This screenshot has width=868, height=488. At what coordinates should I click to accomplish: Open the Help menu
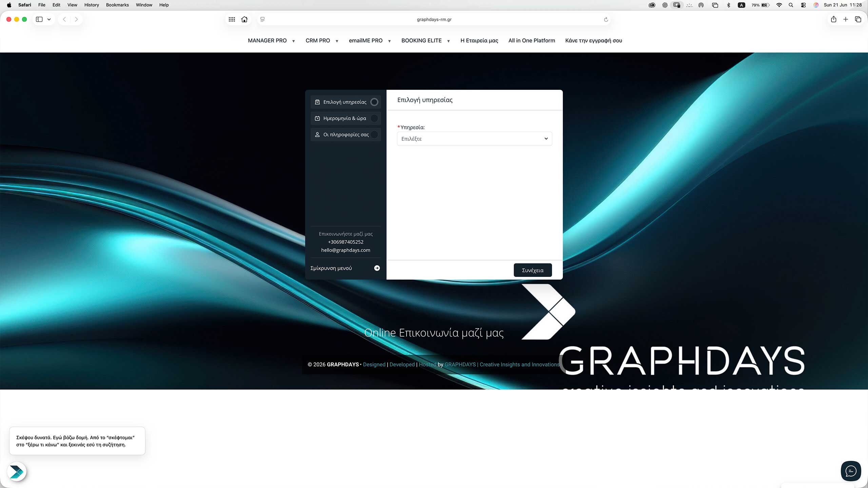coord(164,5)
